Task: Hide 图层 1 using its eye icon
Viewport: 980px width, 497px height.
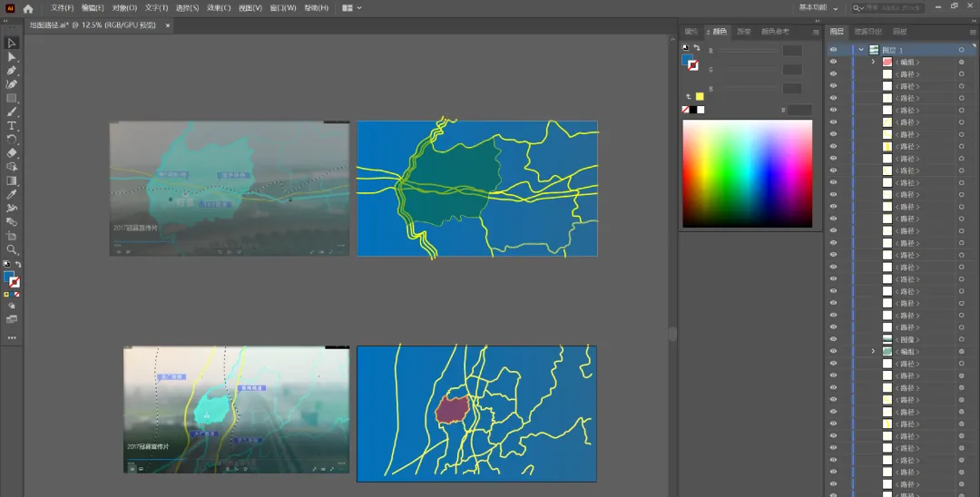Action: tap(833, 50)
